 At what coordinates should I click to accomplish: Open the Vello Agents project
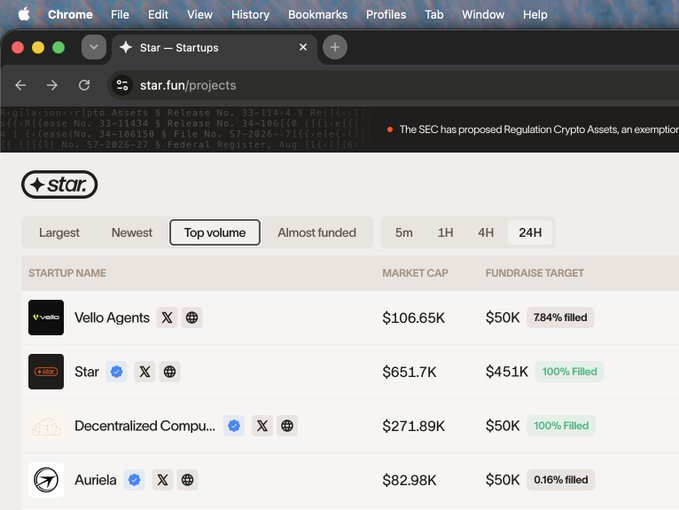[x=112, y=318]
